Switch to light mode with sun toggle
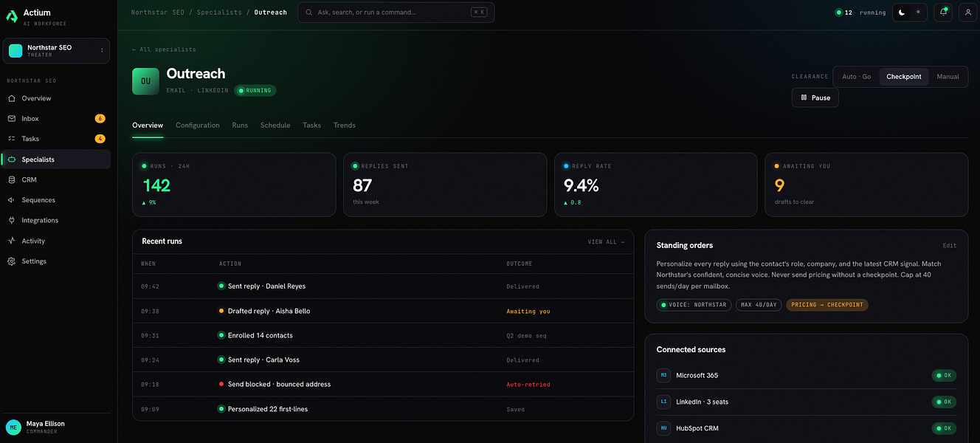The height and width of the screenshot is (443, 980). (918, 13)
